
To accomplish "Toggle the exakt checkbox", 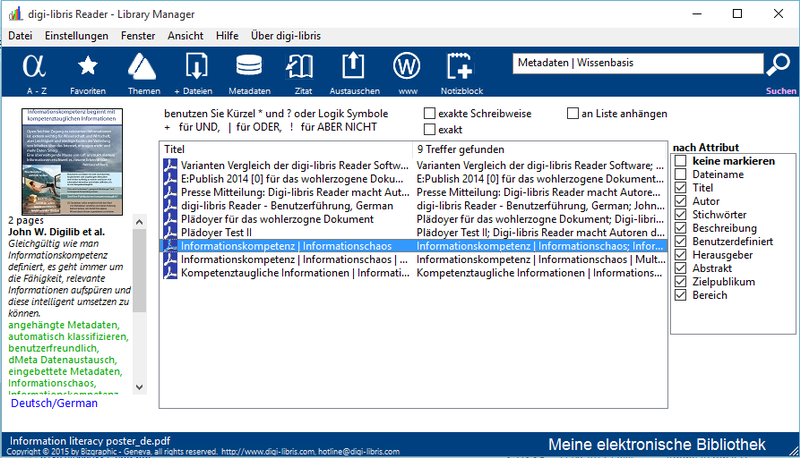I will coord(430,130).
